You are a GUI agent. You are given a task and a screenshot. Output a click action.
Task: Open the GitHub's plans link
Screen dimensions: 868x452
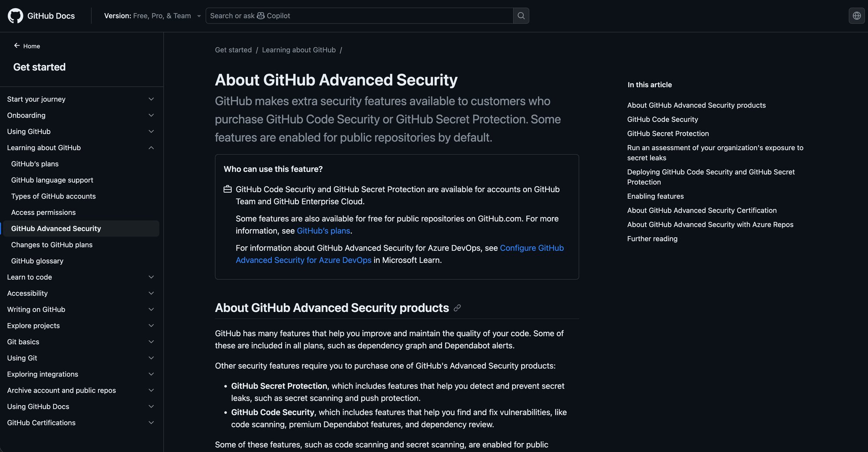pos(323,231)
